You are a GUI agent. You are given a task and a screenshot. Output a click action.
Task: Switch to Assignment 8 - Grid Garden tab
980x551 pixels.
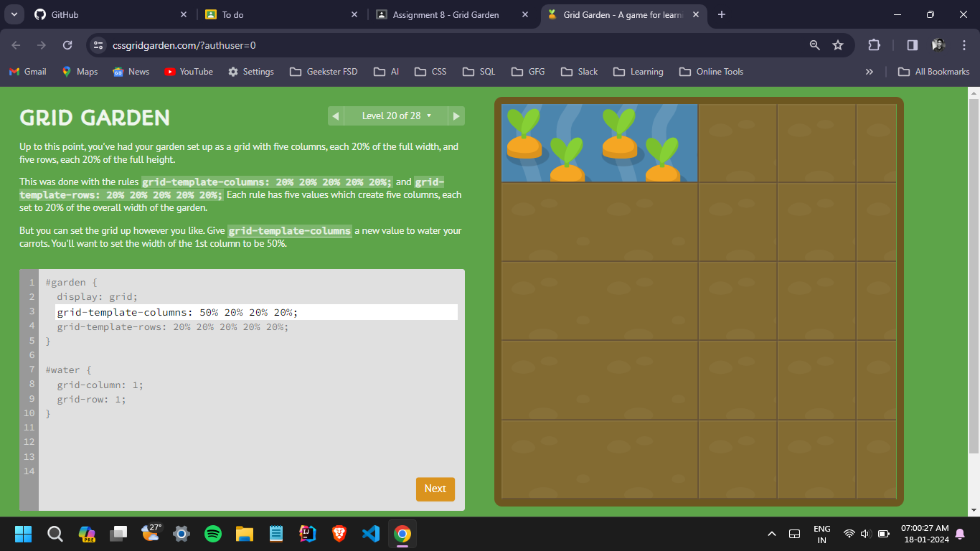click(x=445, y=14)
